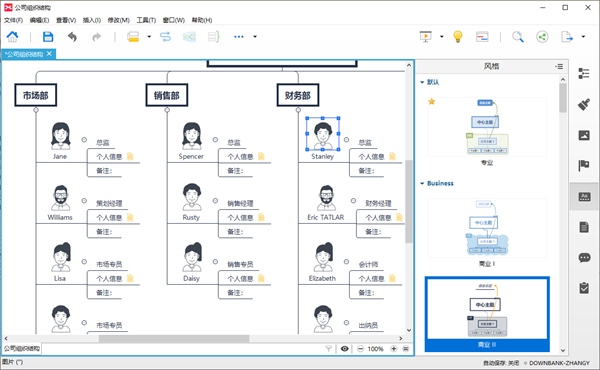Collapse the 默认 style group
The height and width of the screenshot is (370, 600).
point(422,82)
